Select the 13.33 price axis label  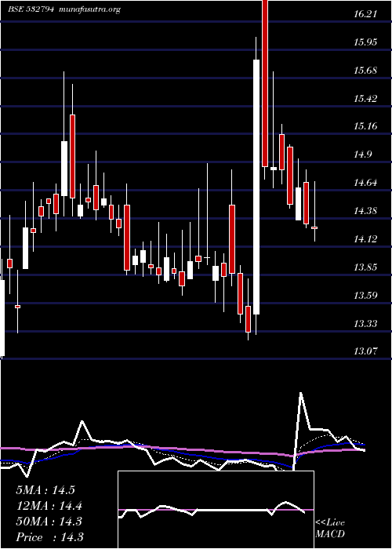click(x=365, y=323)
